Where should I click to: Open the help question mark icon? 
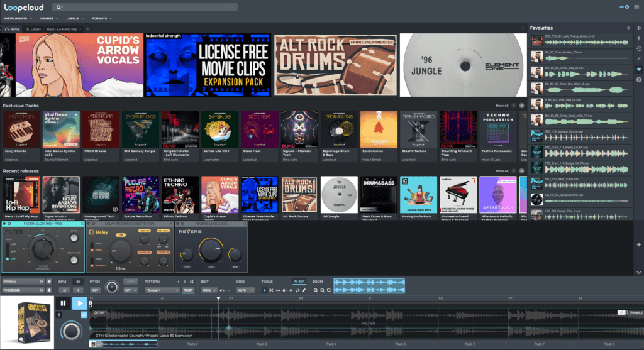click(x=639, y=80)
